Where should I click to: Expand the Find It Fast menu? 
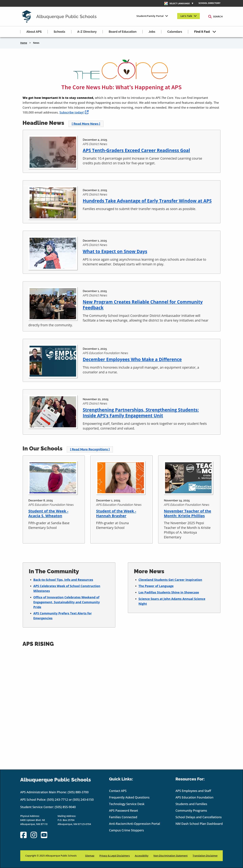coord(205,32)
